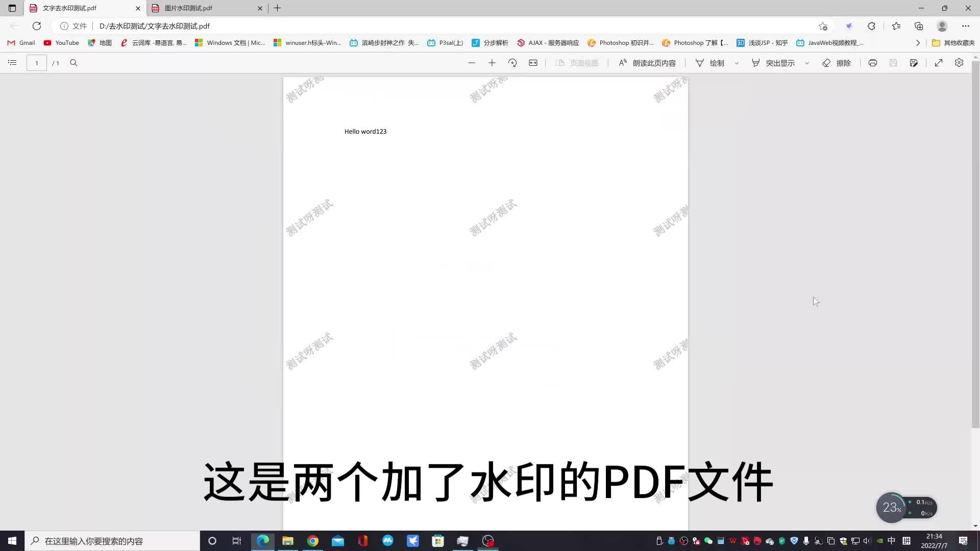Launch Google Chrome from taskbar
This screenshot has width=980, height=551.
[313, 541]
